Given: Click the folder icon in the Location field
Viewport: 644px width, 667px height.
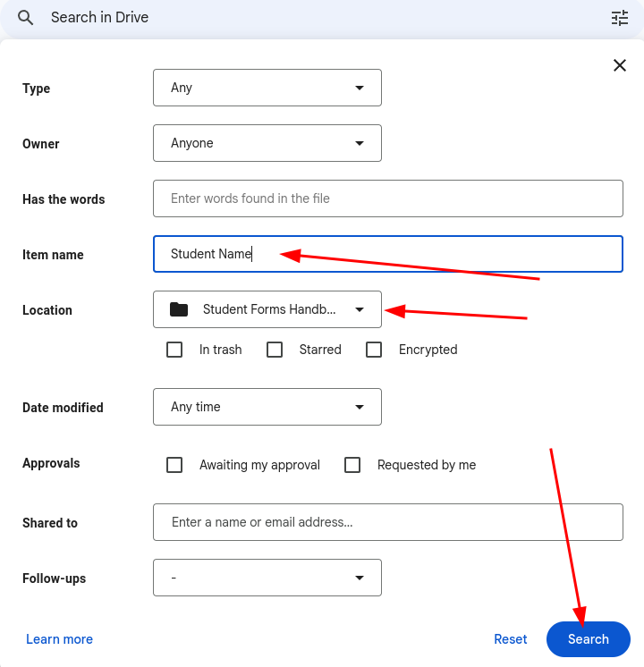Looking at the screenshot, I should (179, 309).
